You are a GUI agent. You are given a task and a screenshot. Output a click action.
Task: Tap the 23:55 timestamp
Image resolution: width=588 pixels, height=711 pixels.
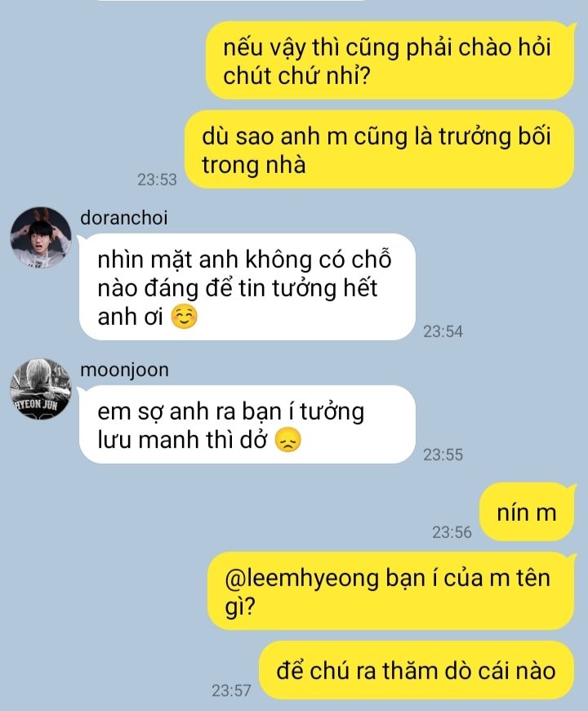pos(443,455)
